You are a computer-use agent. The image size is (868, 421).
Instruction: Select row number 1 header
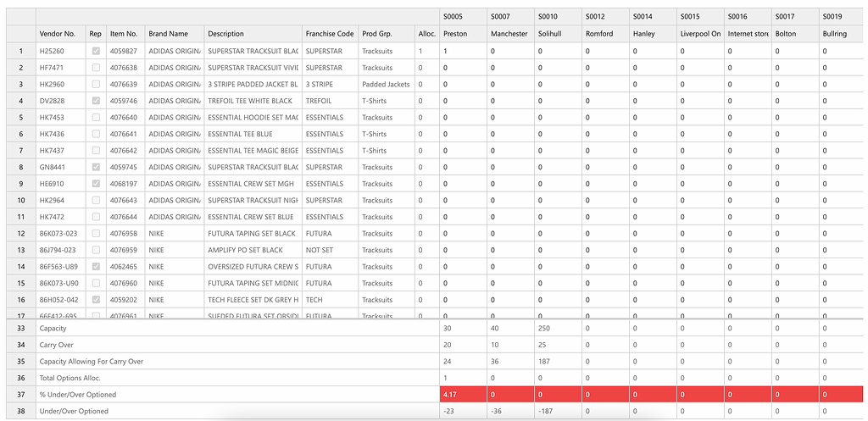tap(21, 51)
